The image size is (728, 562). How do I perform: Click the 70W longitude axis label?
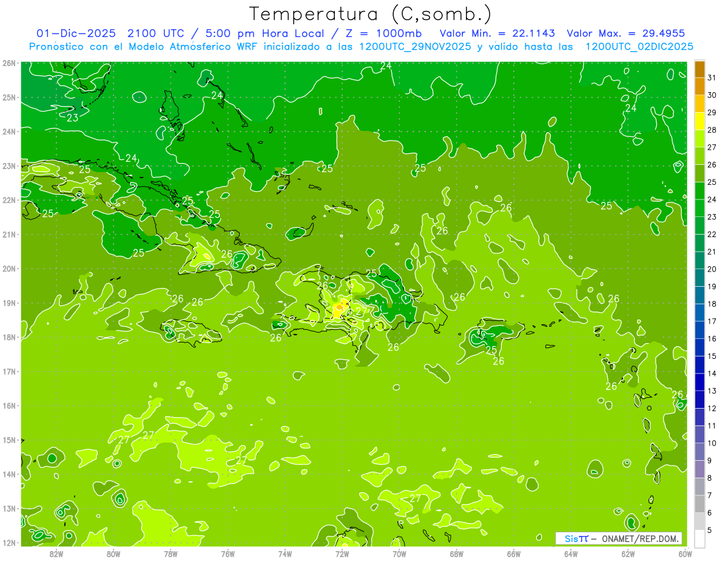pos(399,554)
